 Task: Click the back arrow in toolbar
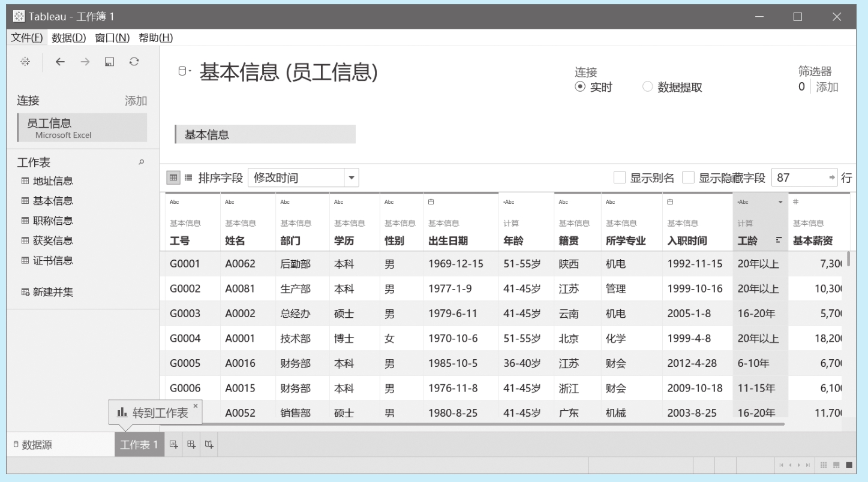coord(60,62)
